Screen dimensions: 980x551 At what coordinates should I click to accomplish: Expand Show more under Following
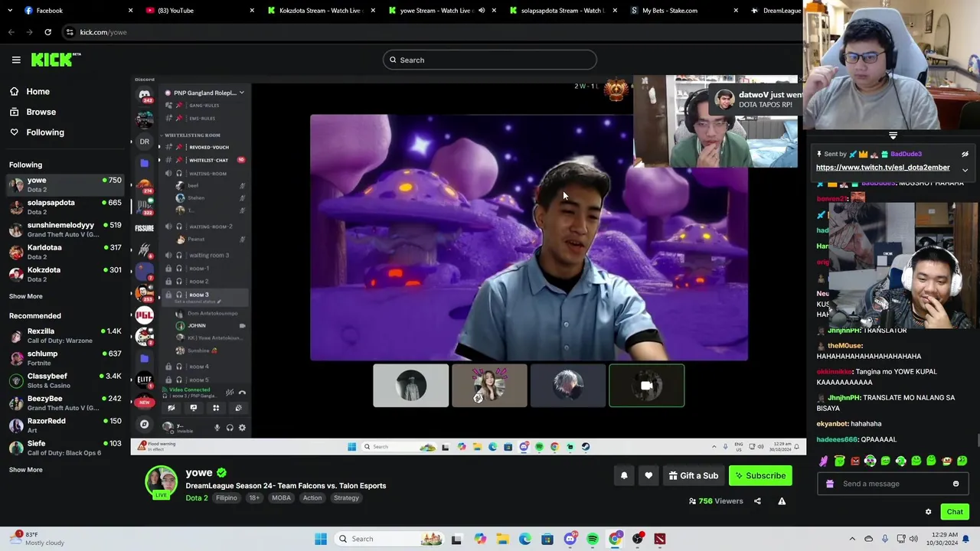25,296
